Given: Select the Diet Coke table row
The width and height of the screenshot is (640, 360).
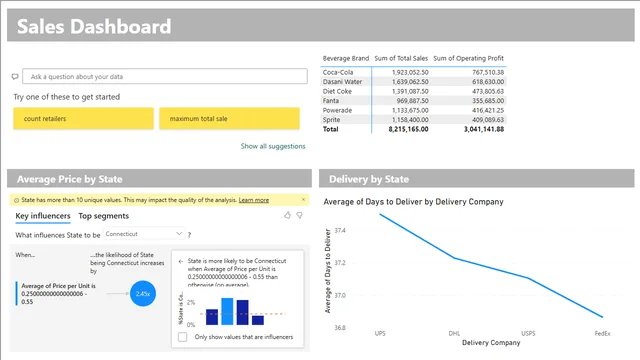Looking at the screenshot, I should (x=413, y=91).
